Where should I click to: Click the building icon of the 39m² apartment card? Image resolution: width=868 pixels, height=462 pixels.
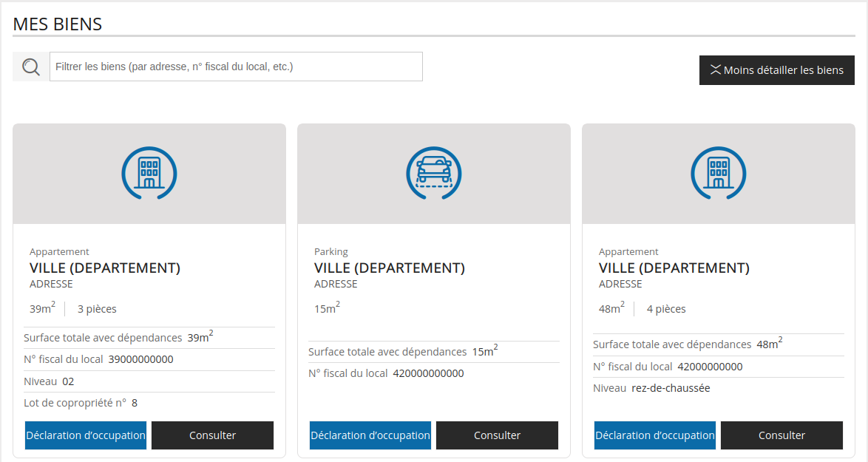[x=149, y=173]
